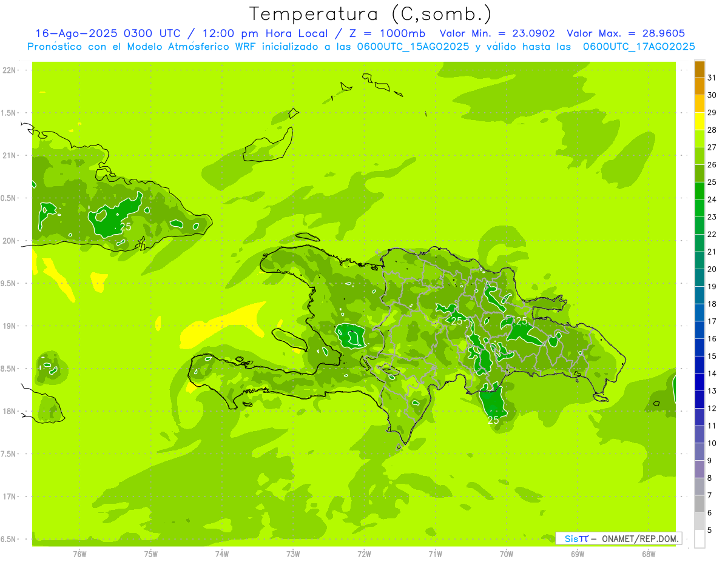
Task: Click the "25" value on the colour scale legend
Action: pos(712,182)
